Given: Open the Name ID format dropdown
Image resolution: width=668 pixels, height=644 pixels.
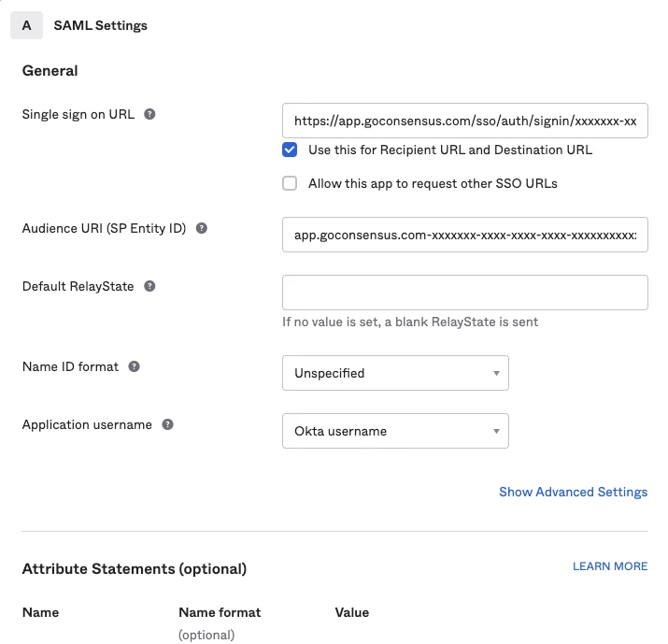Looking at the screenshot, I should (395, 373).
